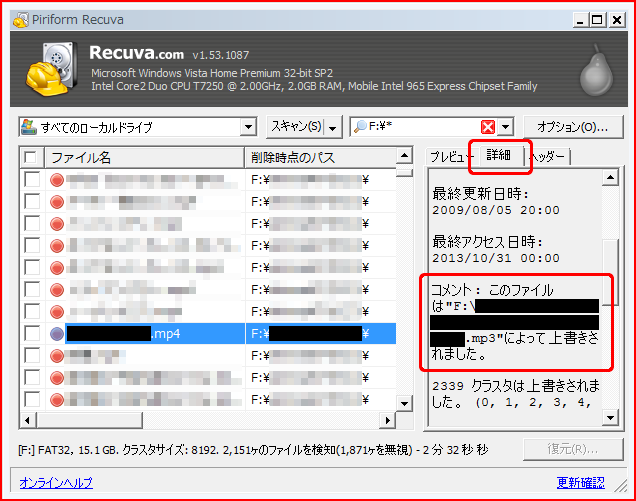Click file list horizontal scroll left arrow
Screen dimensions: 636x501
pos(28,420)
